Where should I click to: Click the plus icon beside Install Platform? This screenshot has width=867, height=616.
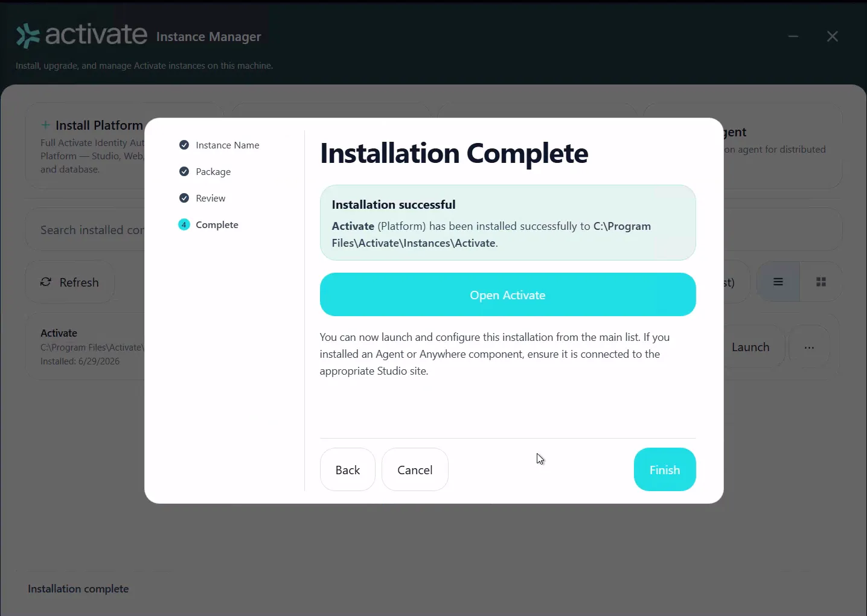click(45, 125)
